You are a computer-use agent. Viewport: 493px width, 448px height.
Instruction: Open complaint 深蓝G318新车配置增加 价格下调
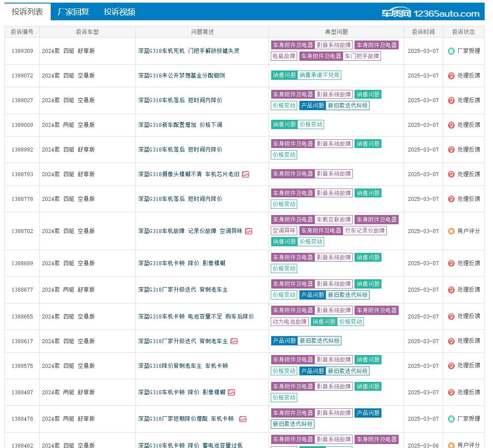[x=180, y=125]
